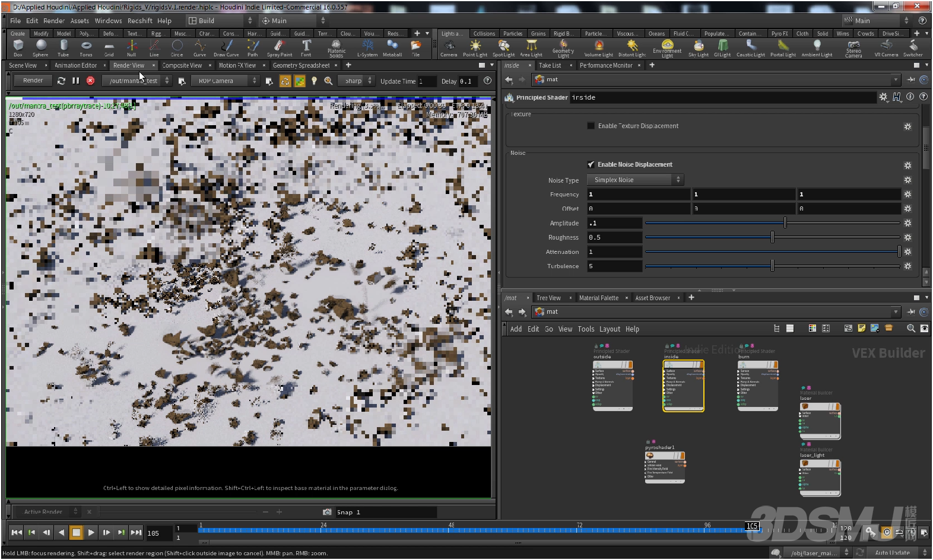Jump to the first frame

coord(17,533)
